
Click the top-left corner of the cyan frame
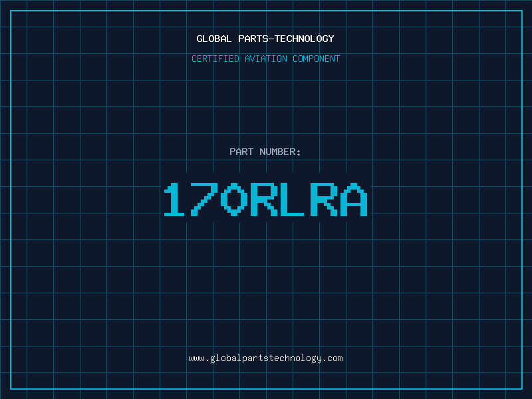tap(10, 10)
